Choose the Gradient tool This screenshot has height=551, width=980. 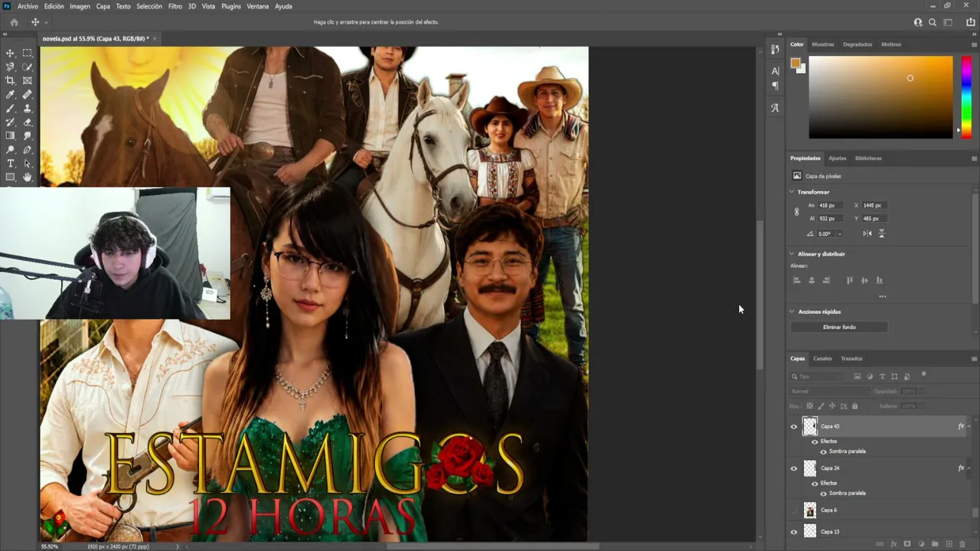tap(11, 135)
